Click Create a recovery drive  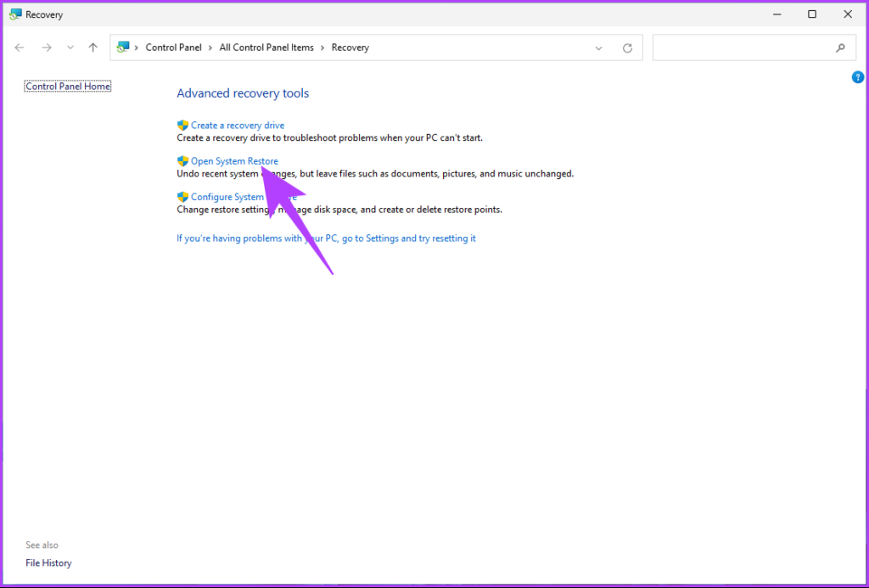point(237,125)
